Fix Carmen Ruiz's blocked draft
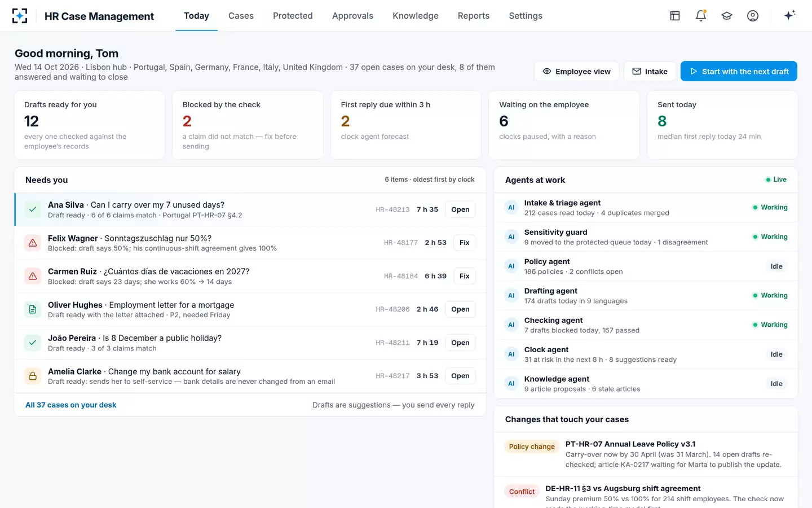 pyautogui.click(x=464, y=276)
